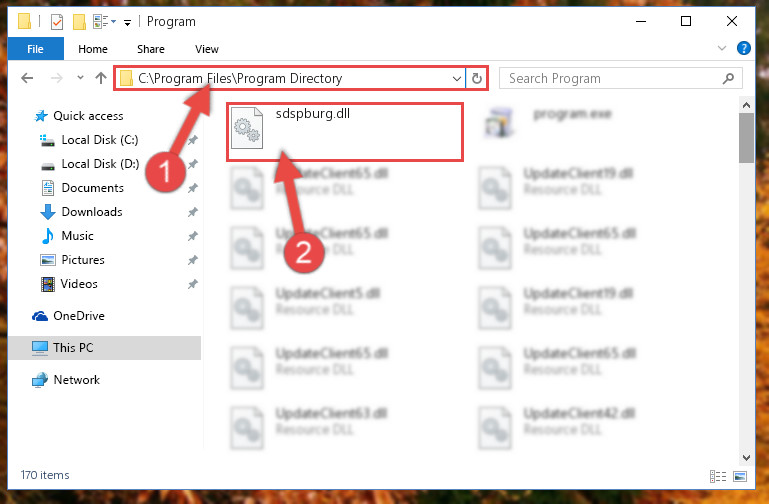
Task: Expand the ribbon with the chevron
Action: point(722,48)
